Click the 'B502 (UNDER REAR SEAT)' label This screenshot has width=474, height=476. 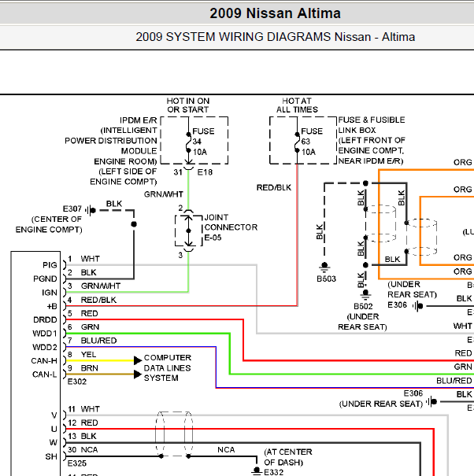pyautogui.click(x=362, y=316)
